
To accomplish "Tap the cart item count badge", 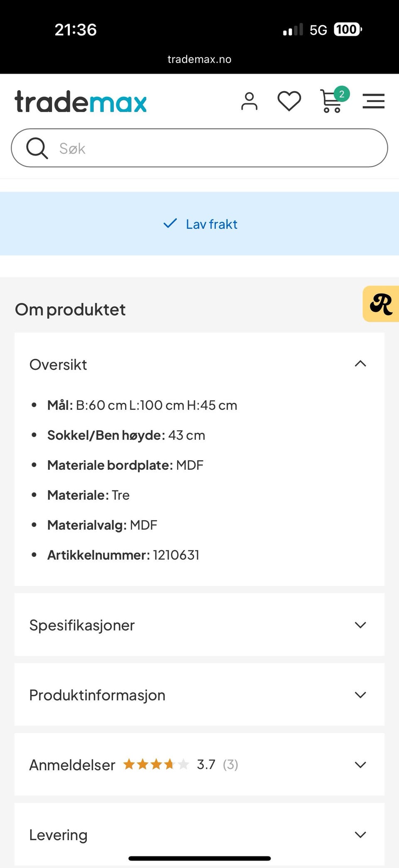I will [342, 94].
